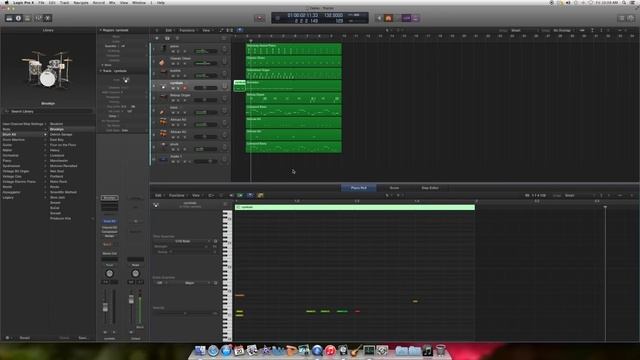Toggle Catch Playhead in tracks area

tap(240, 30)
